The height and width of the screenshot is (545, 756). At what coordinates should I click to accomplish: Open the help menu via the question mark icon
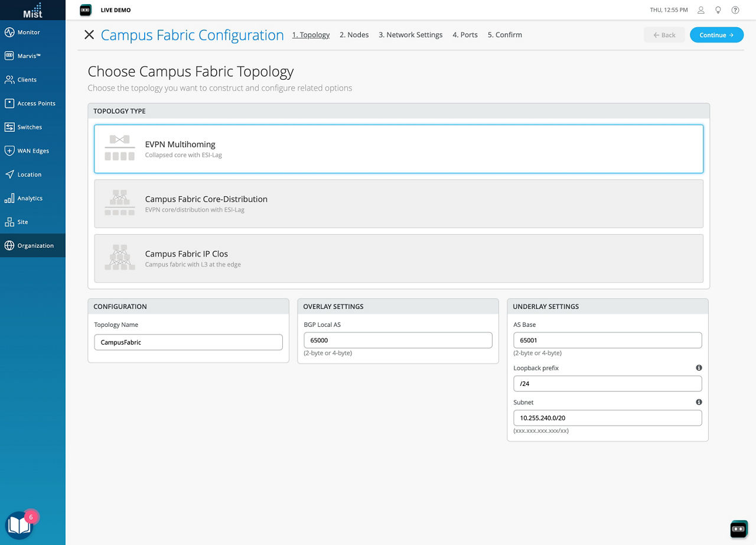point(735,10)
